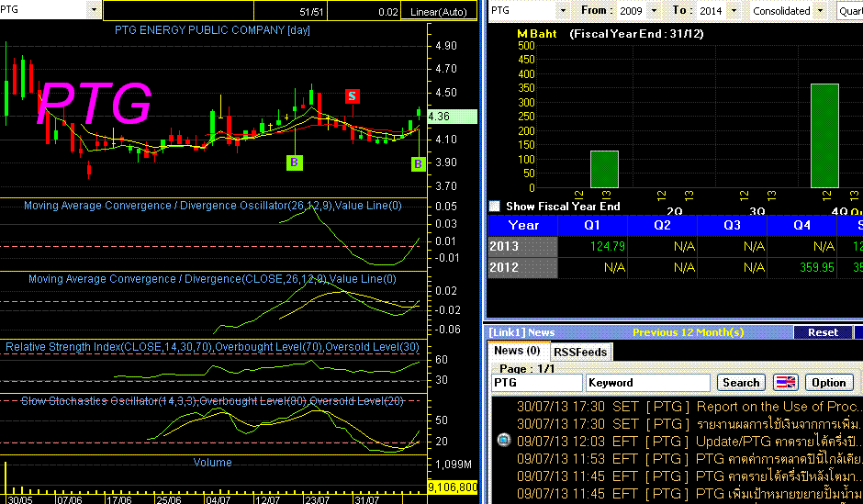The height and width of the screenshot is (504, 863).
Task: Click the Previous 12 Month(s) label
Action: 688,332
